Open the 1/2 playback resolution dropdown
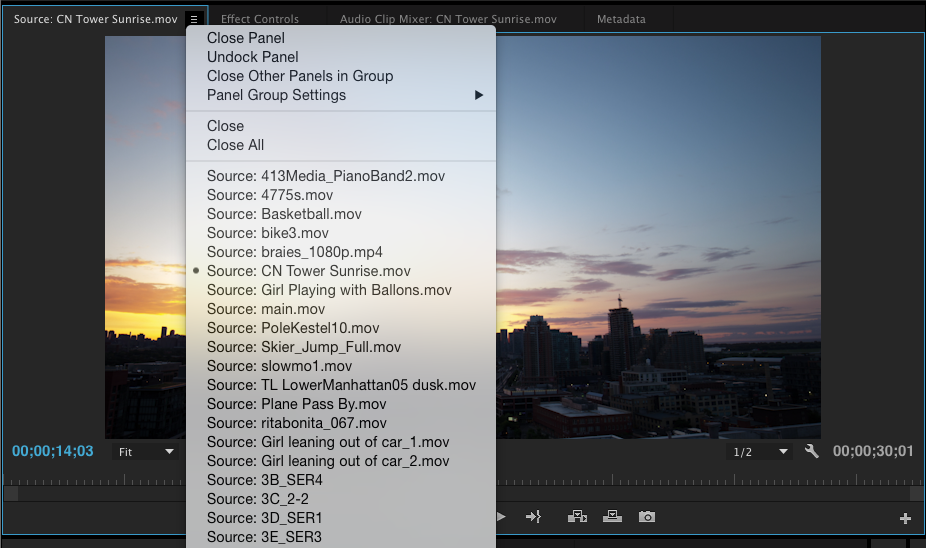The image size is (926, 548). click(x=760, y=452)
